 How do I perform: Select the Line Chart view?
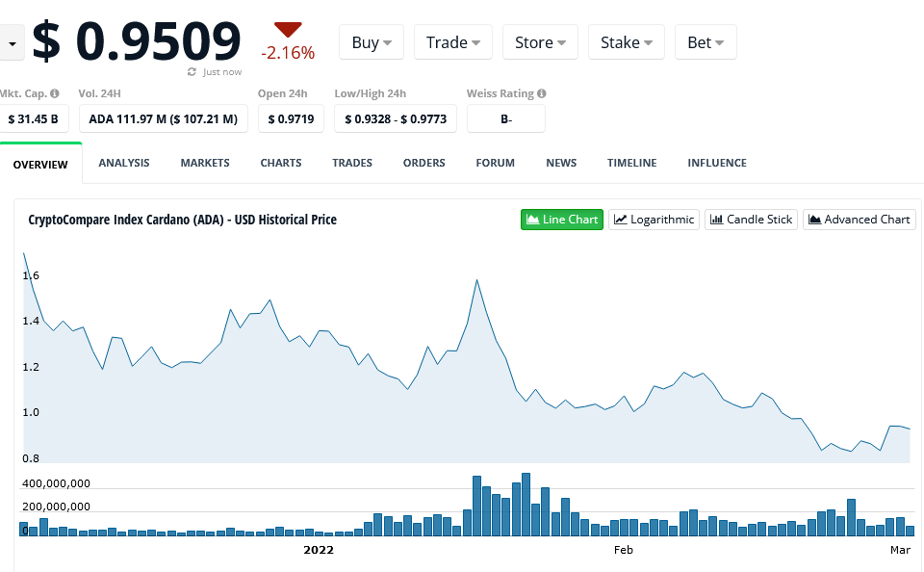click(x=562, y=220)
